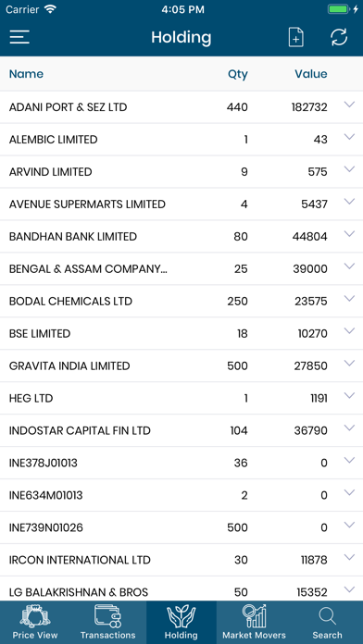Refresh holdings with the sync icon
The width and height of the screenshot is (363, 644).
[x=339, y=37]
